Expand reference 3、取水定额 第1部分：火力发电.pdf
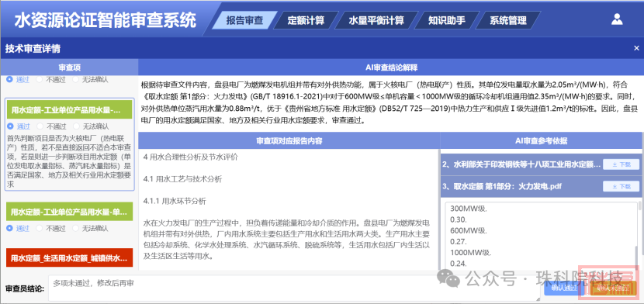644x304 pixels. 501,186
